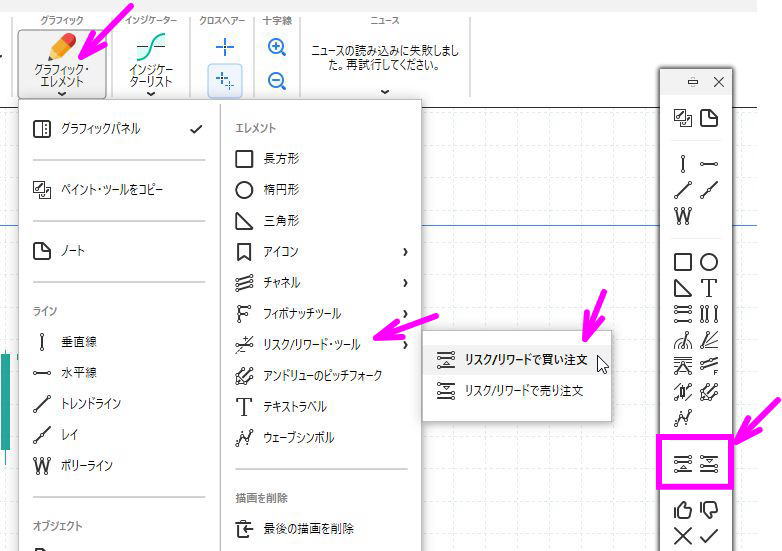782x551 pixels.
Task: Select vertical line icon in floating panel
Action: [x=683, y=164]
